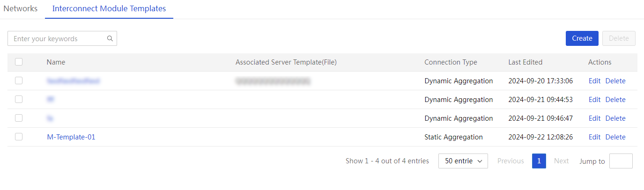Focus the keyword search field

coord(62,39)
